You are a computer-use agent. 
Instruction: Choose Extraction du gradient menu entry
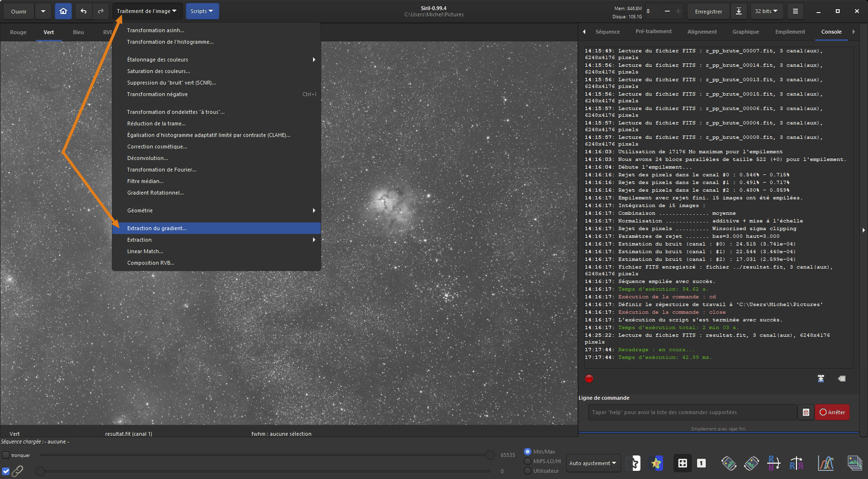tap(157, 228)
